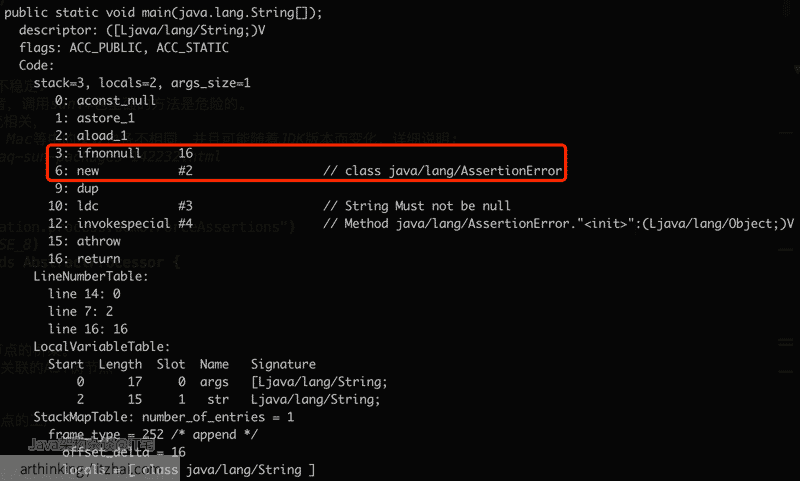Click the AssertionError class comment
This screenshot has width=800, height=481.
(x=442, y=171)
